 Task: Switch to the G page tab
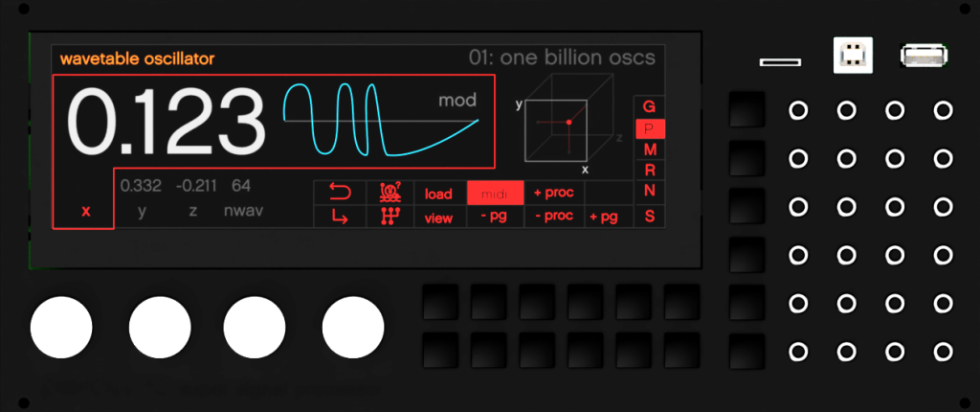click(650, 106)
